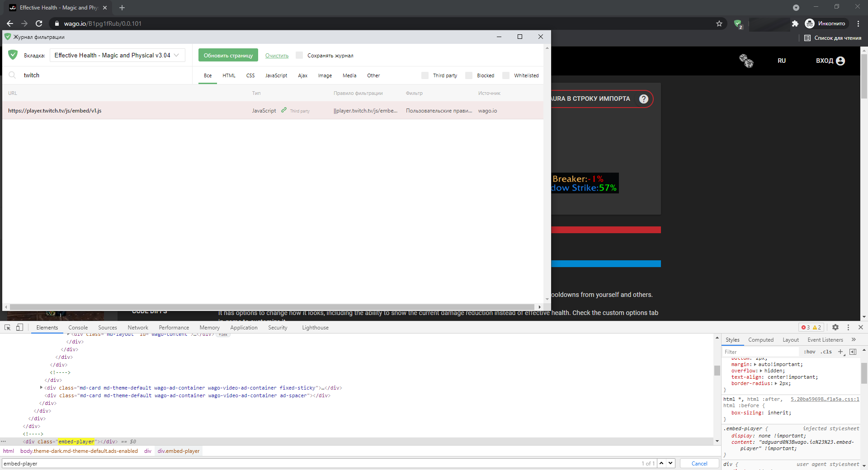Screen dimensions: 868x470
Task: Switch to the Computed tab in the Styles pane
Action: [x=761, y=339]
